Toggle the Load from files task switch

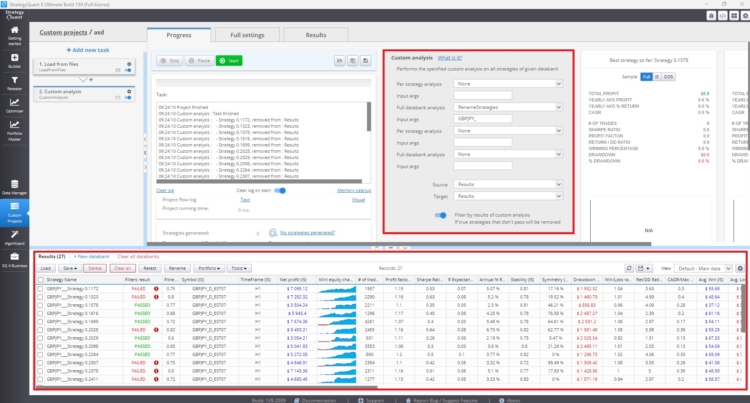pos(128,70)
